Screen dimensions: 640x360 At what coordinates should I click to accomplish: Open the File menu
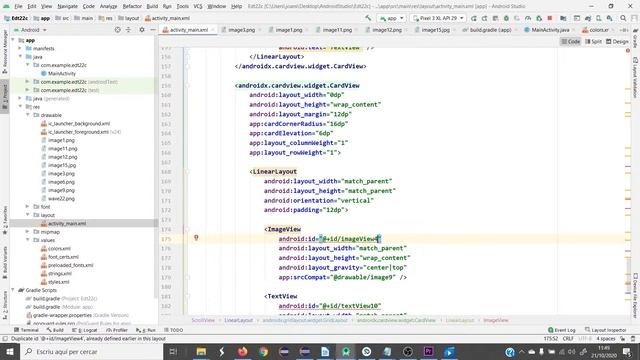click(x=18, y=6)
